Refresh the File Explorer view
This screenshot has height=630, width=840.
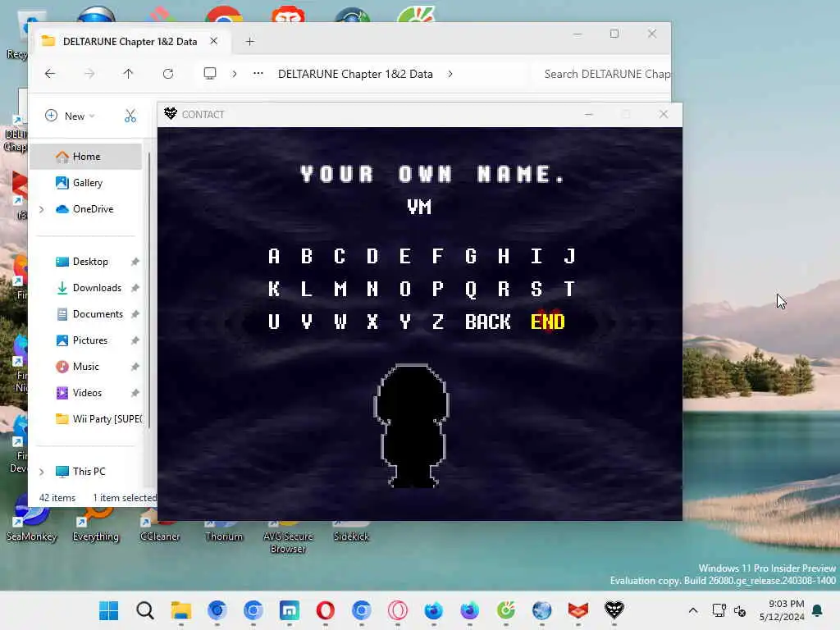coord(167,74)
